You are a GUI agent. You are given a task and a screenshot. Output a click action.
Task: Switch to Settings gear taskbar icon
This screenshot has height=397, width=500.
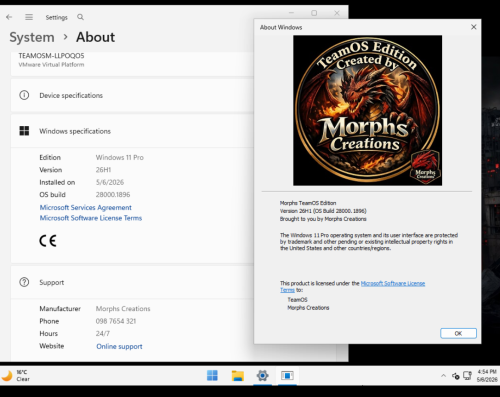(263, 376)
